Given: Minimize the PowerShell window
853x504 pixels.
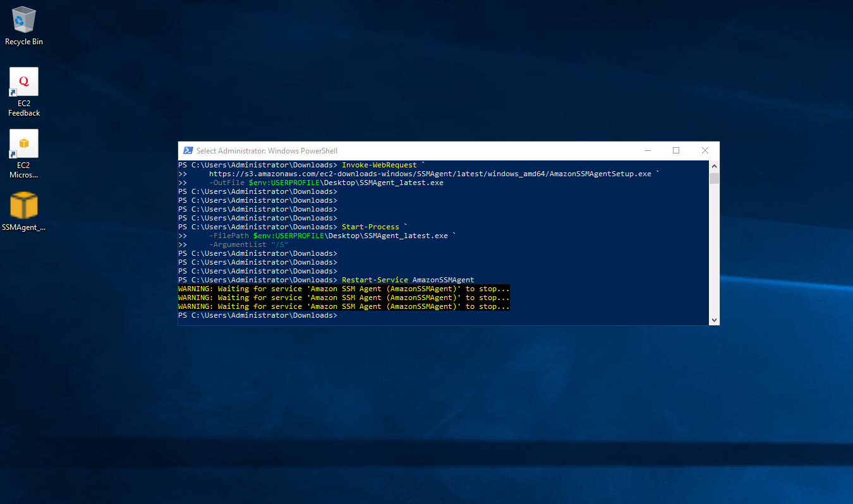Looking at the screenshot, I should (x=648, y=151).
